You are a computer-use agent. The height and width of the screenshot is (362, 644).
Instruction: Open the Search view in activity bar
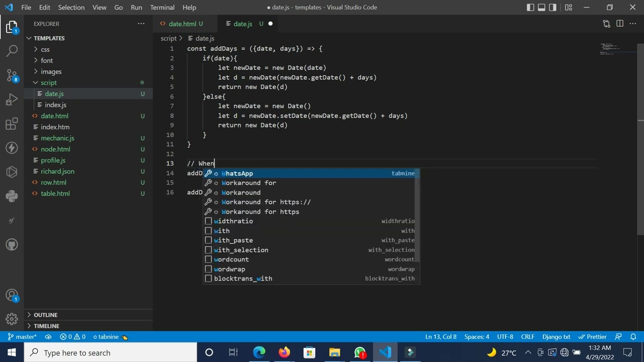12,50
